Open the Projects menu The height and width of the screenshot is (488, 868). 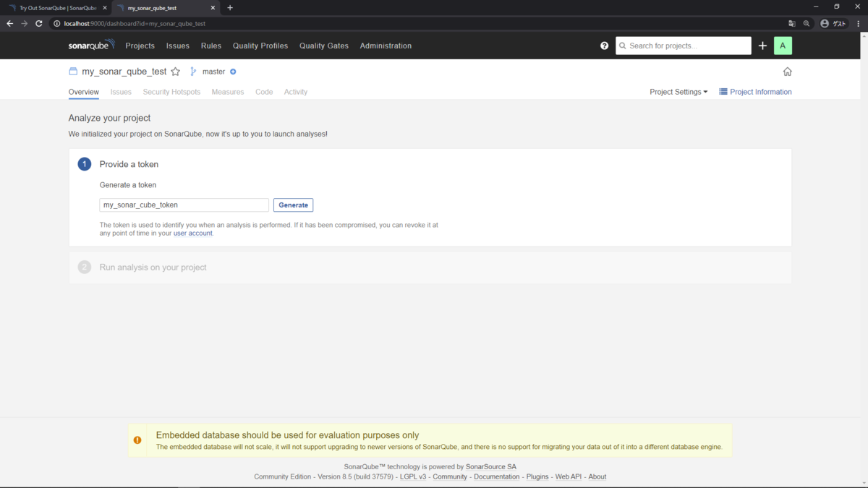coord(140,46)
